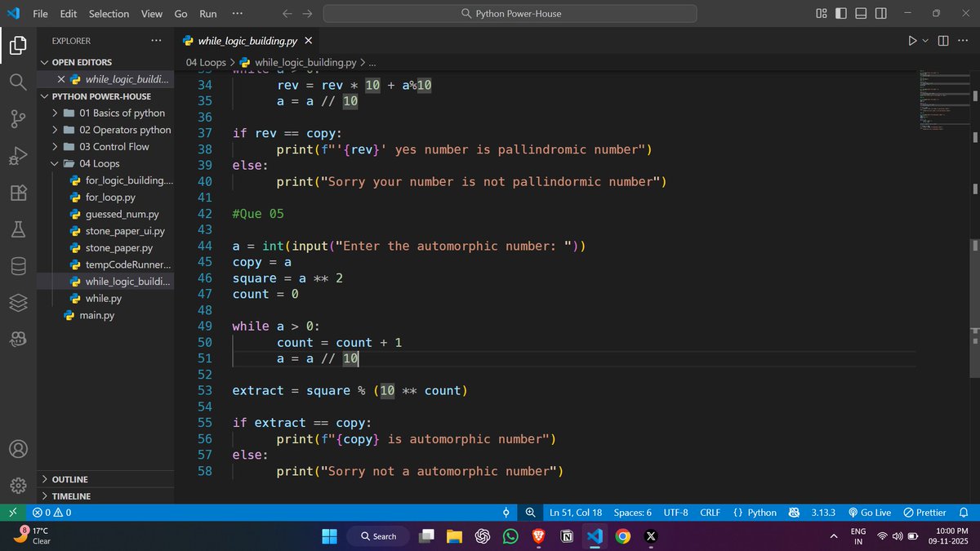
Task: Toggle the bottom panel layout button
Action: (861, 14)
